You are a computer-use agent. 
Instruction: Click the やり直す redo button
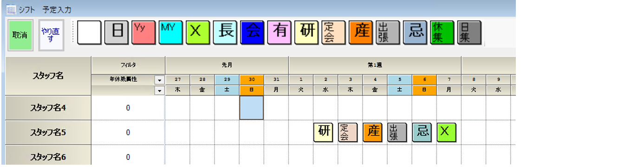[51, 35]
